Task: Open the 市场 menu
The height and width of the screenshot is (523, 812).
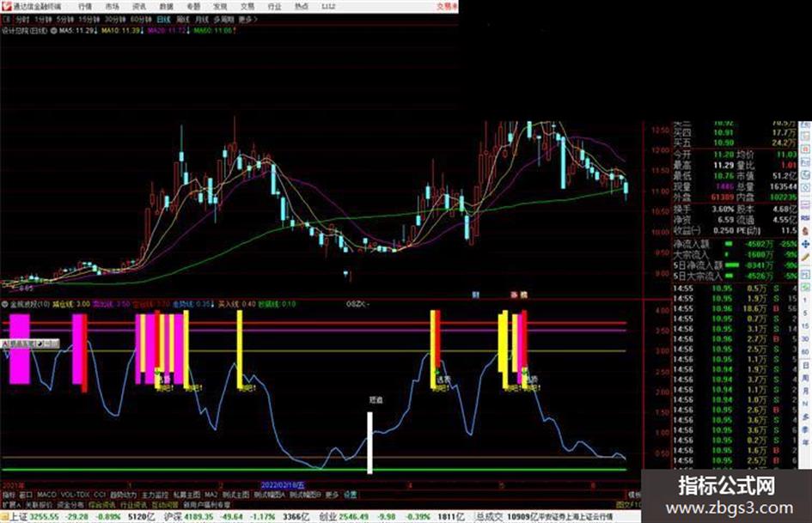Action: [112, 7]
